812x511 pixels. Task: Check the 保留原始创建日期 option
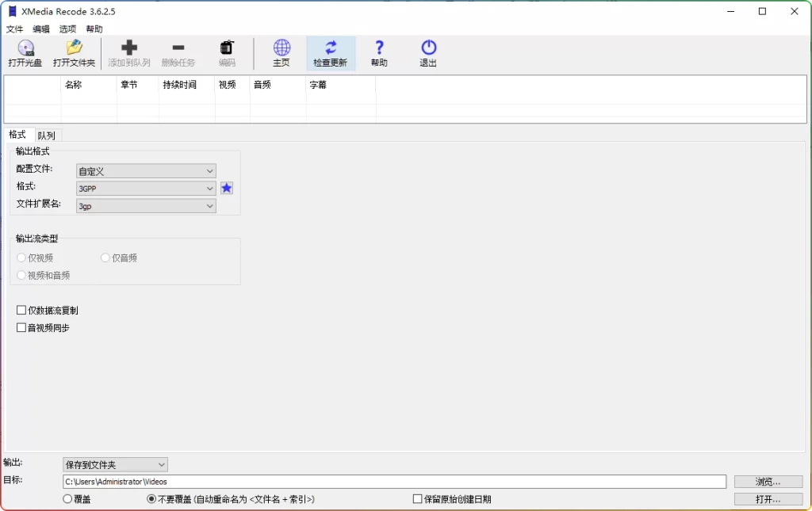point(416,498)
